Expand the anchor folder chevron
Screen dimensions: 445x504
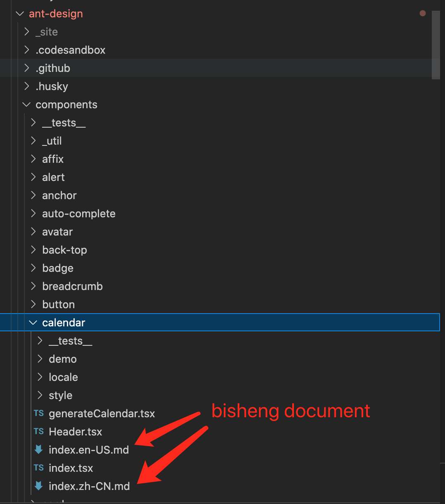tap(33, 195)
